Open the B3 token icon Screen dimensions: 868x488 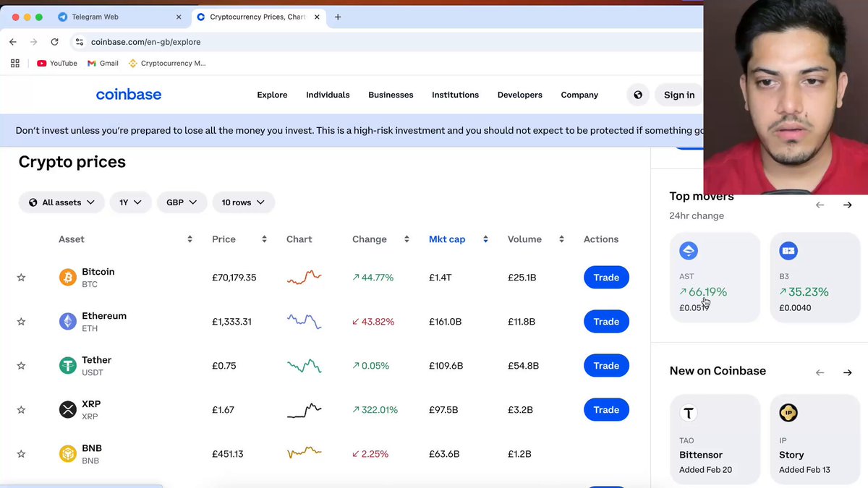tap(788, 251)
